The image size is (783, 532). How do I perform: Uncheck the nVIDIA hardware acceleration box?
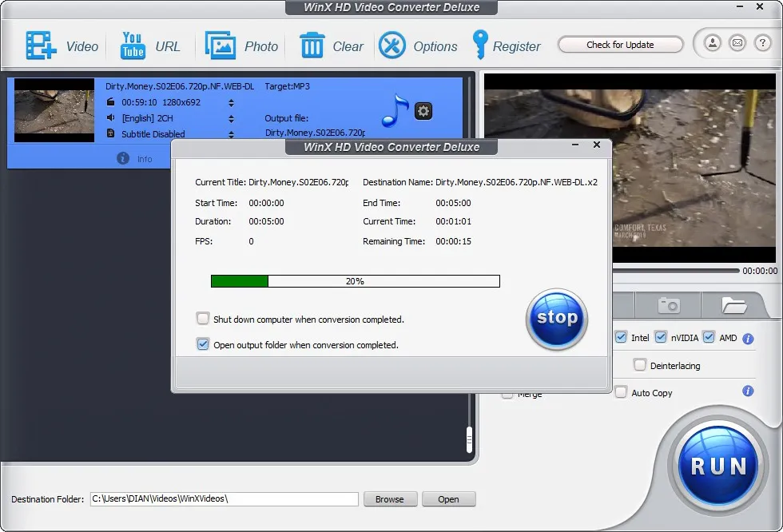point(661,338)
